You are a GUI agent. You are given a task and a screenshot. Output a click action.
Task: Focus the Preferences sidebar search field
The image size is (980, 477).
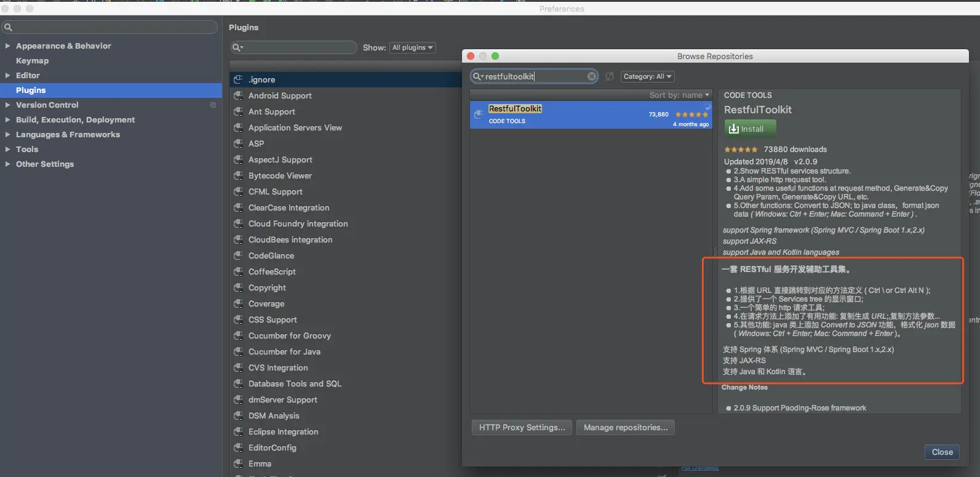[110, 27]
